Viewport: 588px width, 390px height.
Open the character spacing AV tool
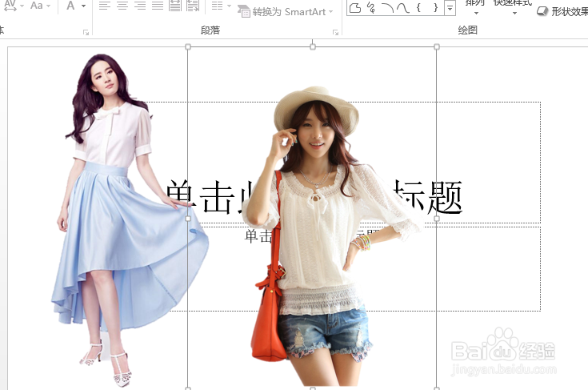[x=10, y=6]
